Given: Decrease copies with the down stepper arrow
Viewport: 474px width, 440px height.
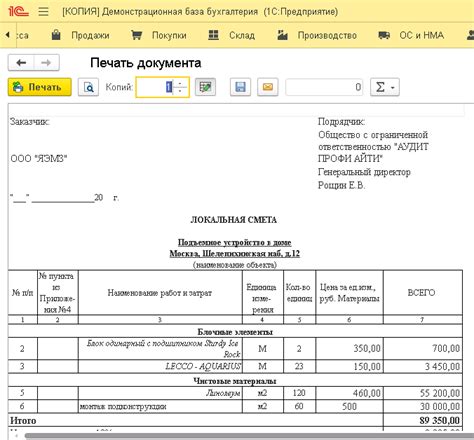Looking at the screenshot, I should [x=180, y=91].
